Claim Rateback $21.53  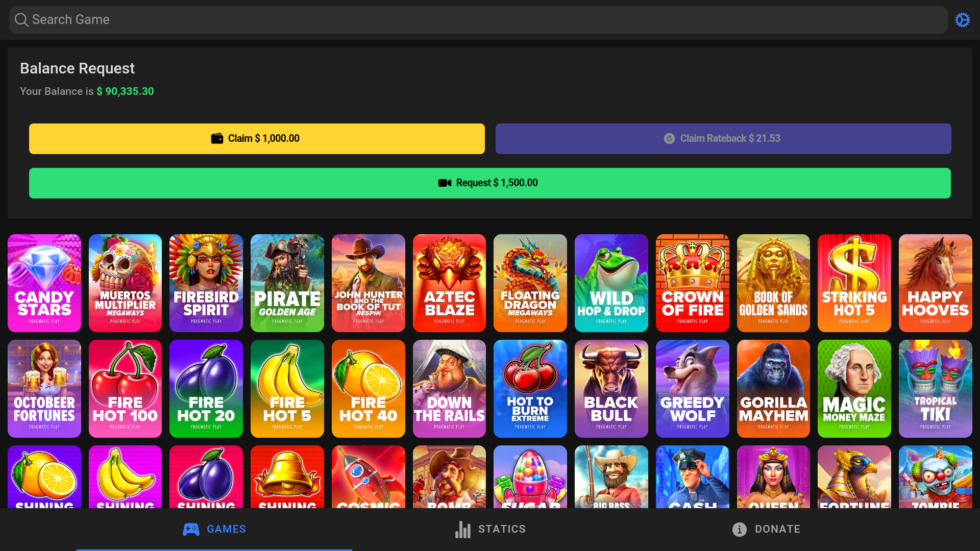click(x=723, y=138)
